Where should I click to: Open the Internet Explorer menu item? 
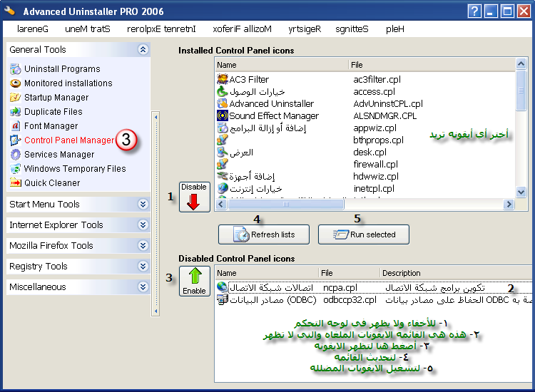pos(161,29)
